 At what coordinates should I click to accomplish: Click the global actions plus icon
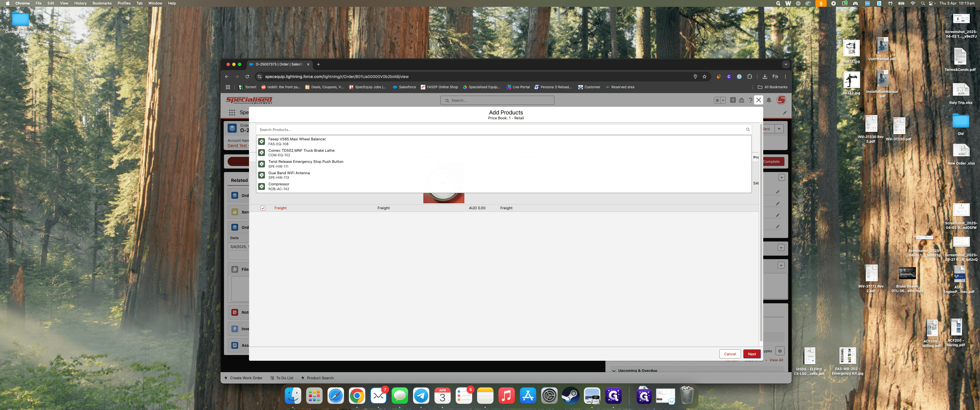coord(733,100)
